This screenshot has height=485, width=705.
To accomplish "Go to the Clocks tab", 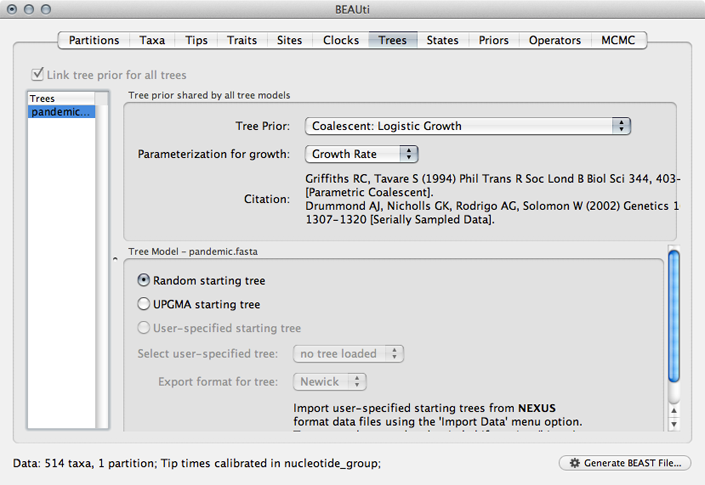I will click(x=341, y=40).
